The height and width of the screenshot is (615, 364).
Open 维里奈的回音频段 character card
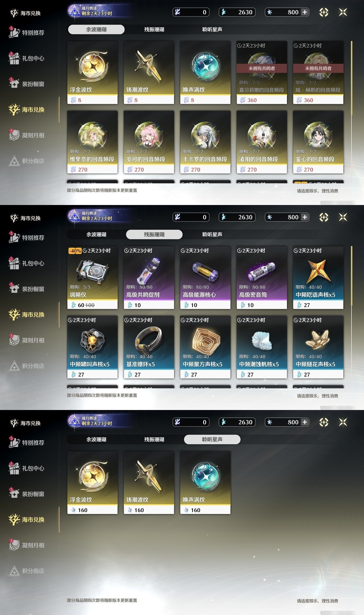pos(92,142)
